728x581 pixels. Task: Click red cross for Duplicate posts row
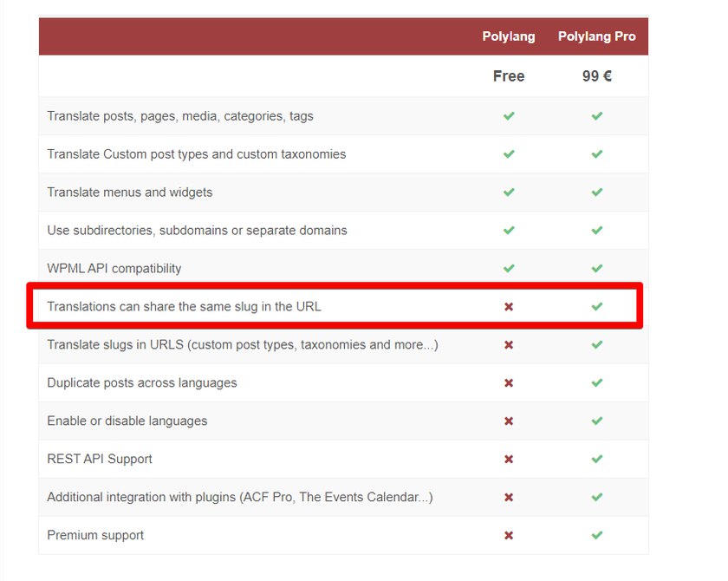pyautogui.click(x=509, y=382)
